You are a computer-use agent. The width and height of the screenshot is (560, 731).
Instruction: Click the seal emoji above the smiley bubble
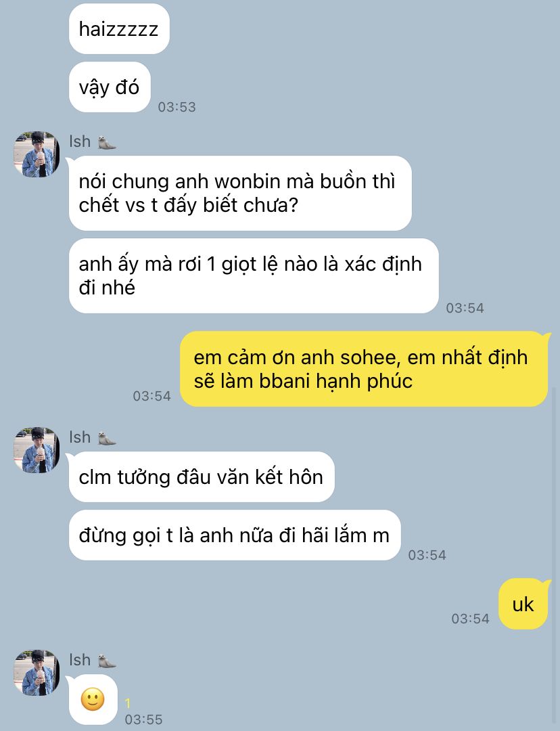coord(107,661)
